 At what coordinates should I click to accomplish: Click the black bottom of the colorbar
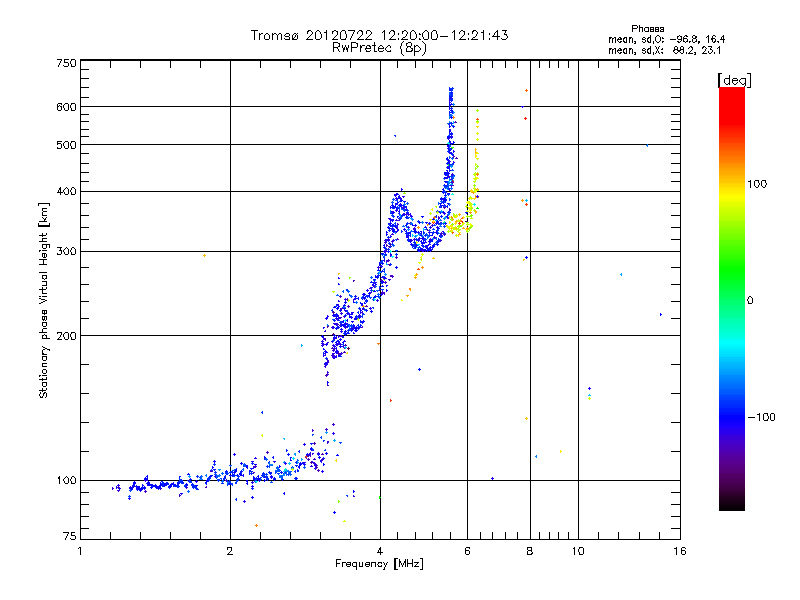tap(732, 503)
